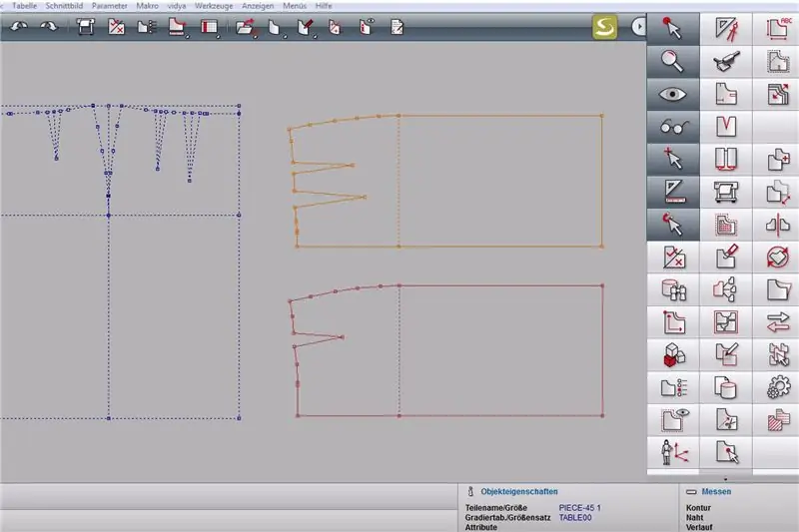Collapse the Messen panel
The height and width of the screenshot is (532, 799).
(691, 492)
